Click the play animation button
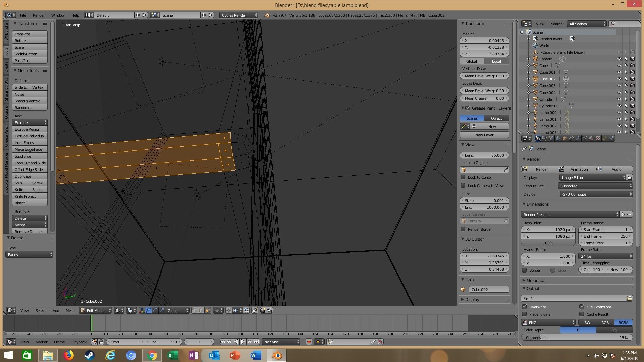This screenshot has width=644, height=362. [243, 342]
